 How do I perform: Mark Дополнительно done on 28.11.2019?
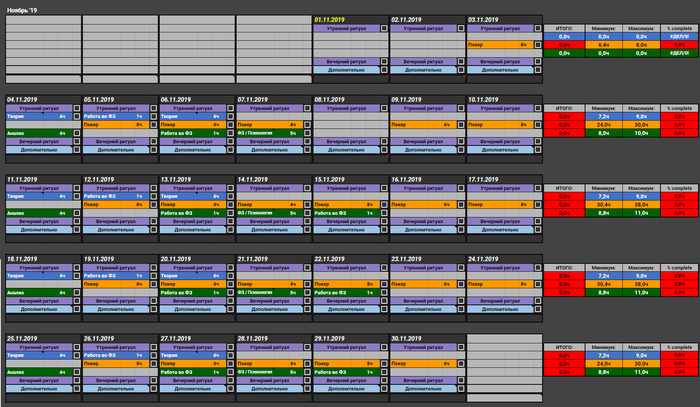[x=307, y=389]
